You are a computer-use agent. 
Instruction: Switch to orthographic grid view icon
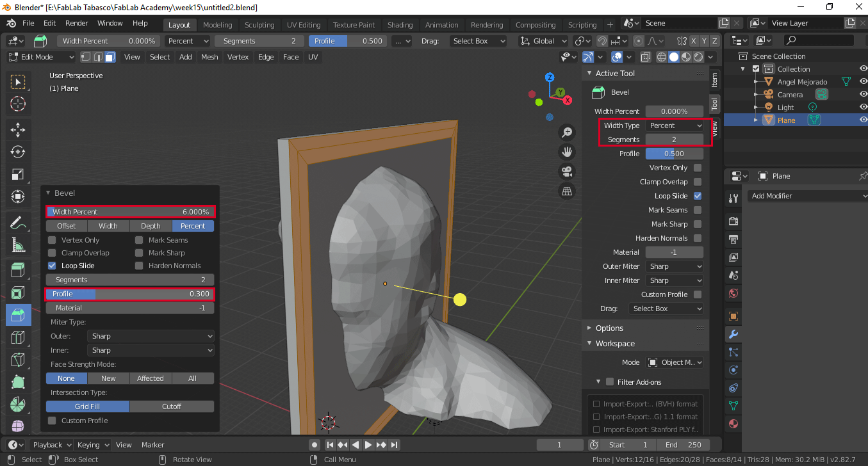(x=567, y=191)
